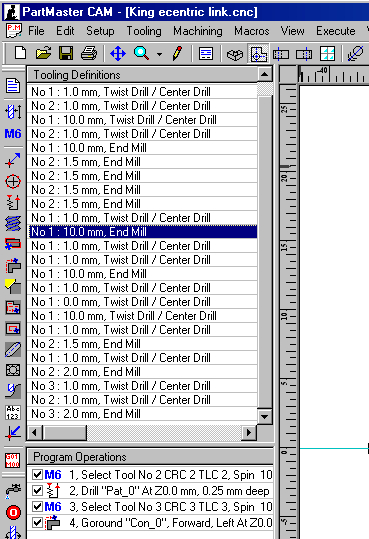
Task: Select the magnifier zoom tool
Action: [x=141, y=54]
